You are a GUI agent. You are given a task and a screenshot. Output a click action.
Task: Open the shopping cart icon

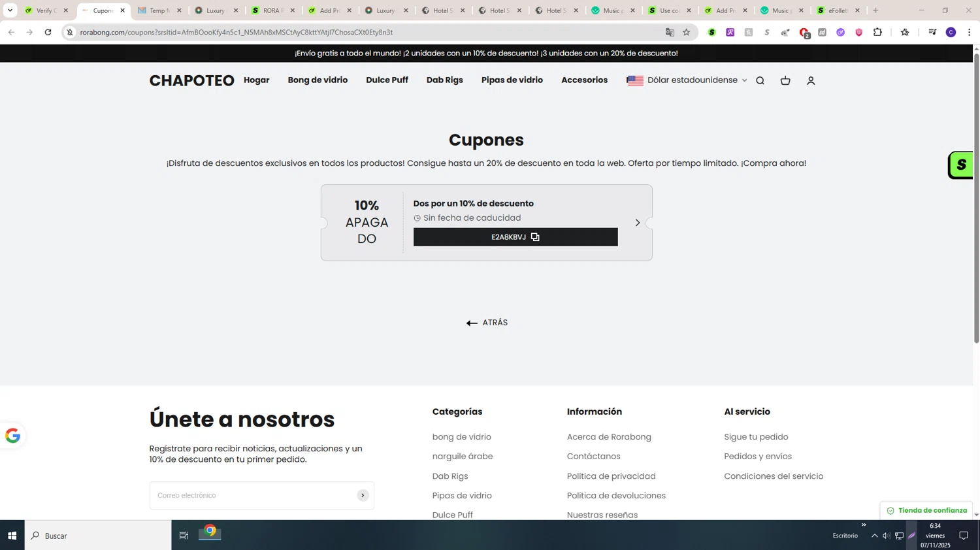785,80
